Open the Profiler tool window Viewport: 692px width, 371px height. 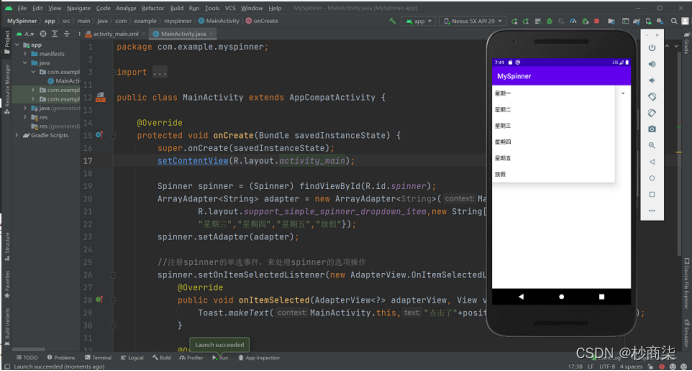click(x=191, y=358)
